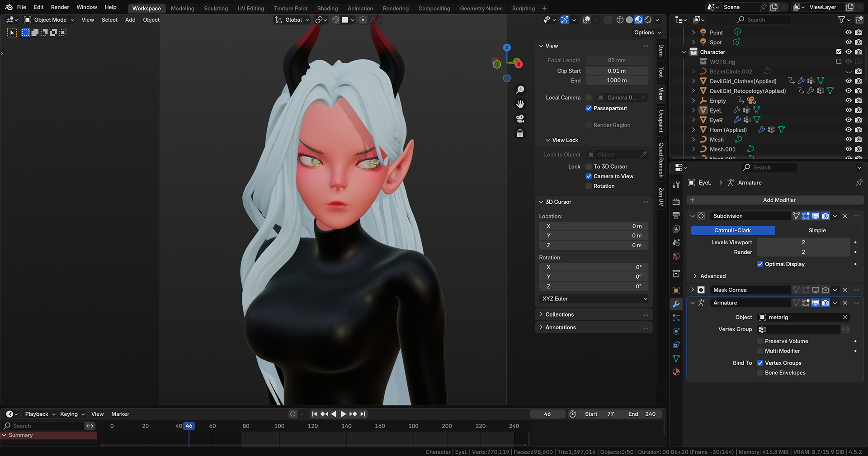The image size is (868, 456).
Task: Open the Render properties tab icon
Action: (x=676, y=202)
